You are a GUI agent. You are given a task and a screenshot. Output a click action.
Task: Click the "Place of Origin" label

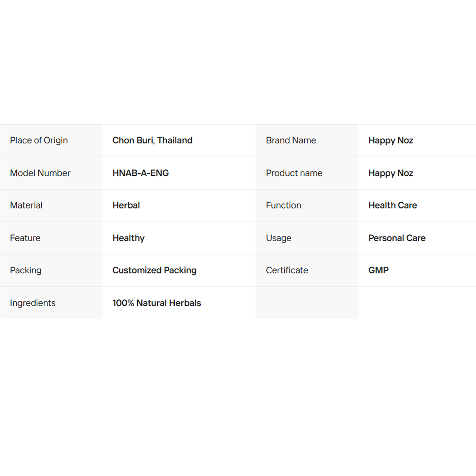pyautogui.click(x=39, y=140)
